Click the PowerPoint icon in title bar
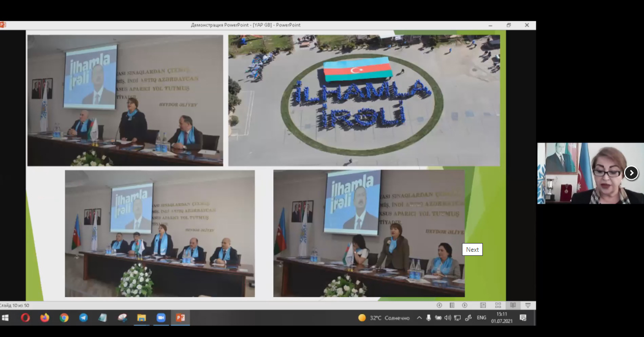The height and width of the screenshot is (337, 644). pyautogui.click(x=2, y=25)
